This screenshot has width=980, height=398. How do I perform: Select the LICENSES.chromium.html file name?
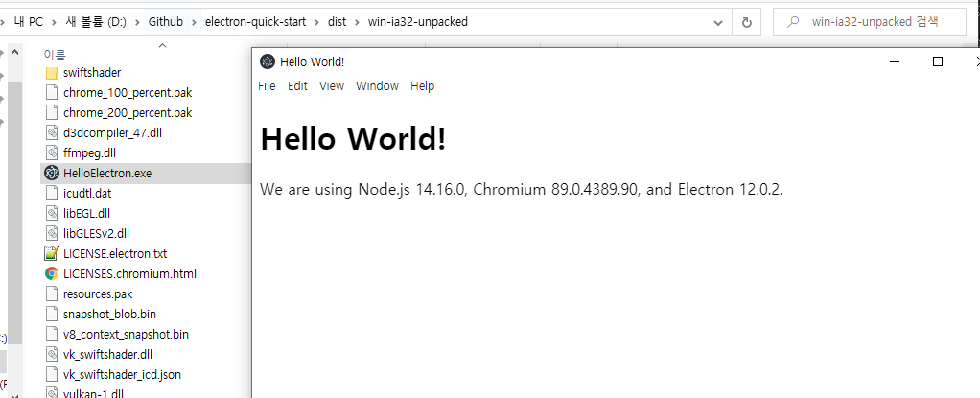click(129, 273)
